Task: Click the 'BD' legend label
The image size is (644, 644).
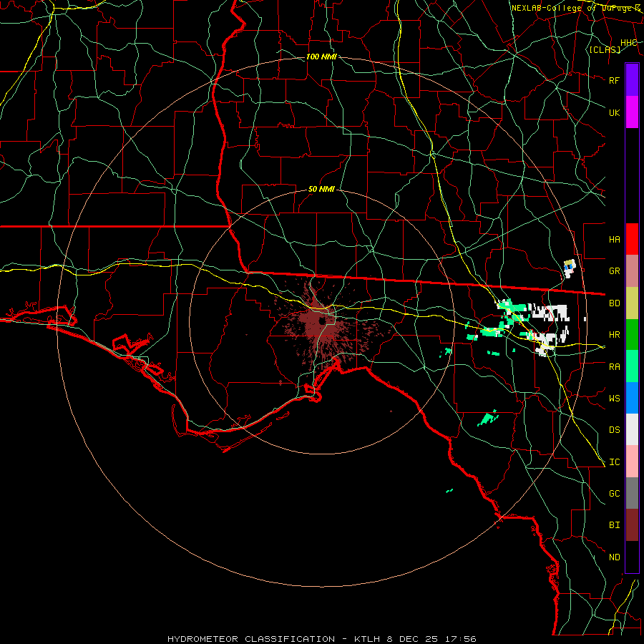Action: tap(614, 303)
